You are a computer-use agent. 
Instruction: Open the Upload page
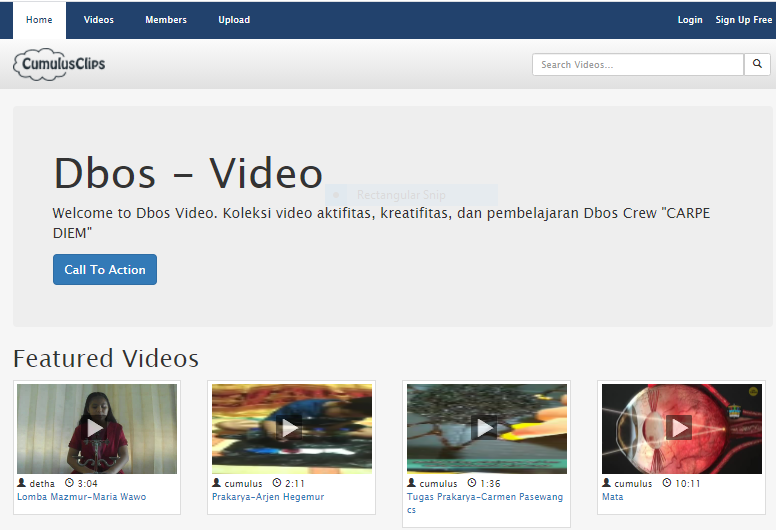click(234, 20)
